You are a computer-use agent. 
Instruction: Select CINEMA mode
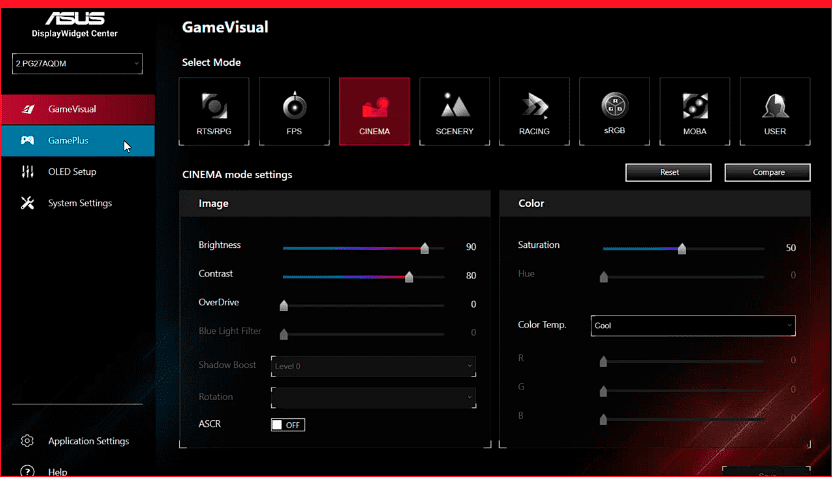click(374, 111)
